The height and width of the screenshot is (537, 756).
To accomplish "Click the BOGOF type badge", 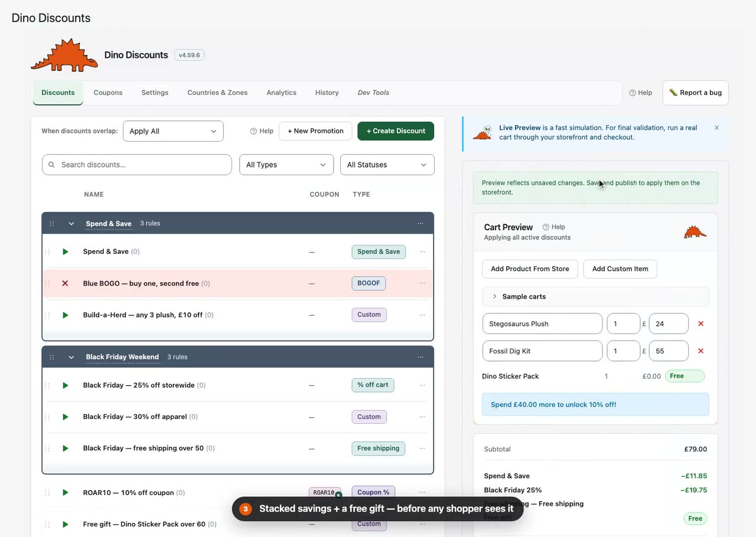I will pos(369,283).
